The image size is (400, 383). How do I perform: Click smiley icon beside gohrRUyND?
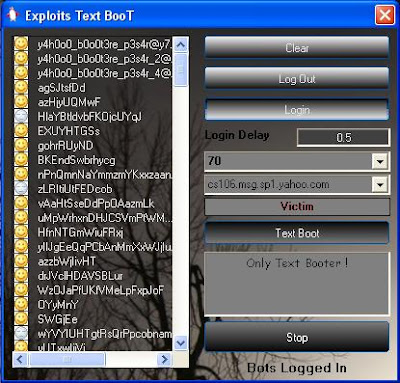coord(21,145)
